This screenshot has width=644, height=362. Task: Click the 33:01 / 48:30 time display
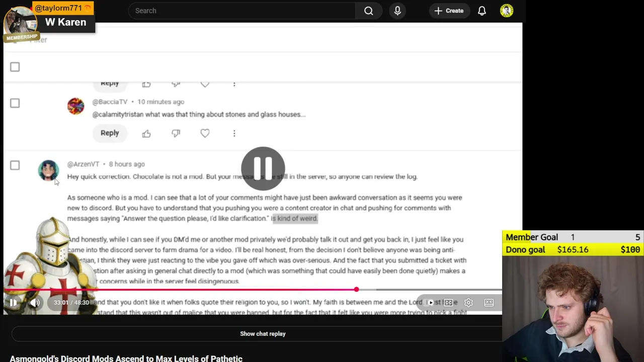(x=71, y=303)
